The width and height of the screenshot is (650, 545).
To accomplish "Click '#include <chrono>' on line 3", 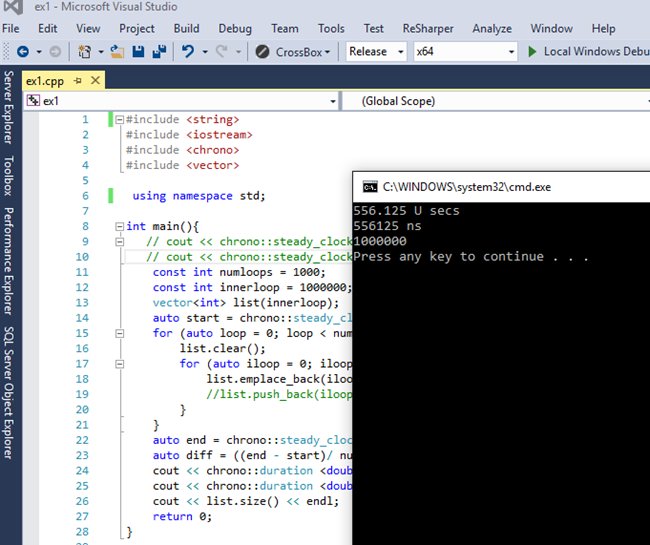I will (x=182, y=150).
